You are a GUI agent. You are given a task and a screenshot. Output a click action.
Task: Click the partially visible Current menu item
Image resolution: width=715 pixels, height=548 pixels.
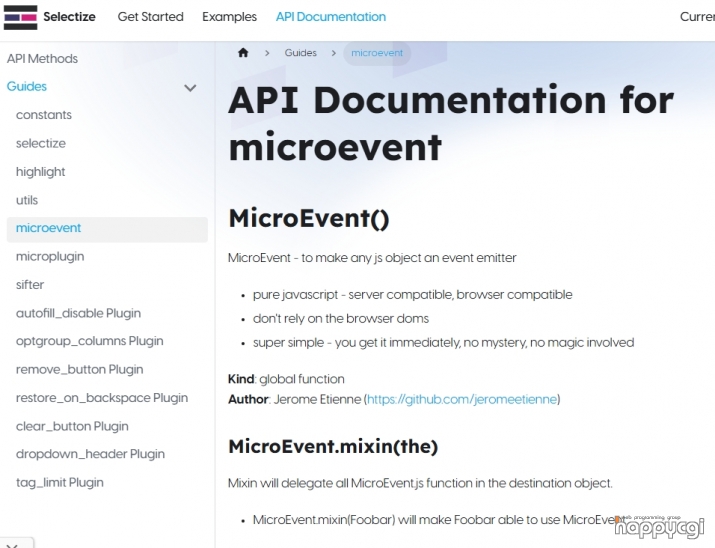coord(697,17)
